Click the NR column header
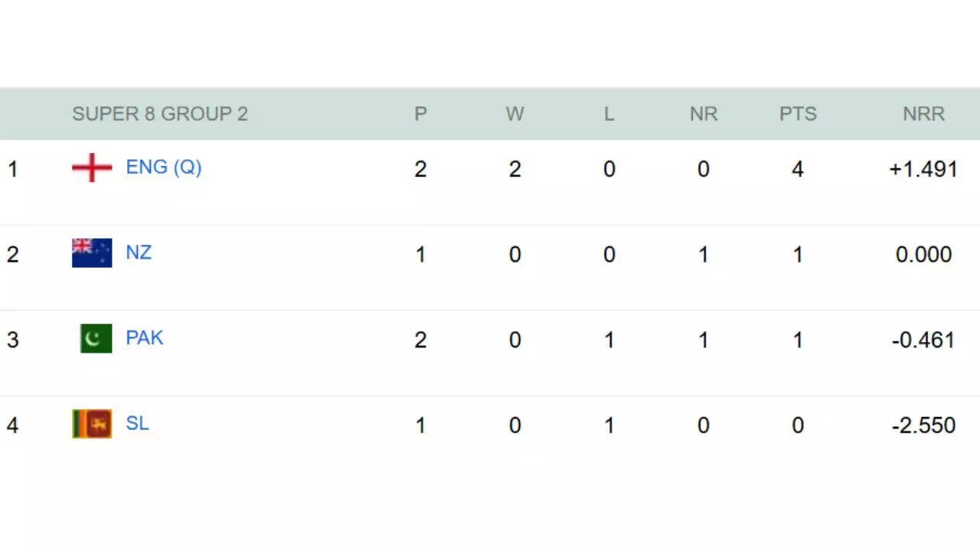The width and height of the screenshot is (980, 551). click(704, 114)
